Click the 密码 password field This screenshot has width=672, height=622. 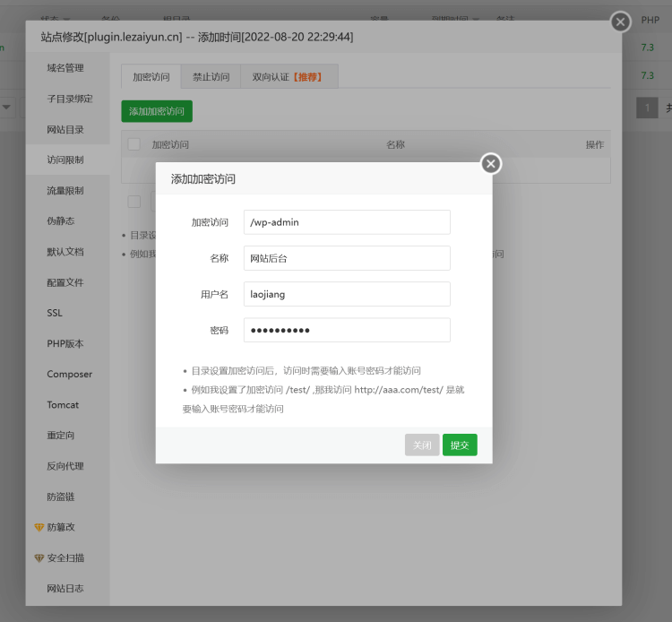347,330
